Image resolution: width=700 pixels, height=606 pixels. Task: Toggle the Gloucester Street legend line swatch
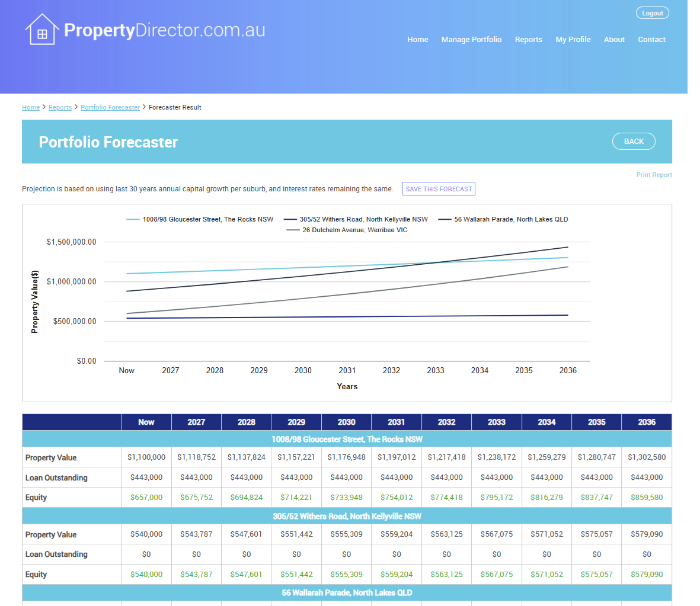pyautogui.click(x=133, y=220)
